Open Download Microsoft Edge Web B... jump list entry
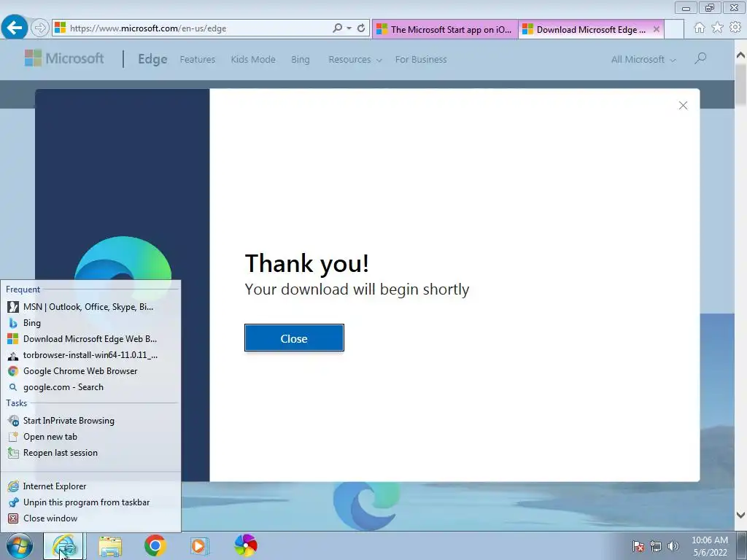Viewport: 747px width, 560px height. [x=90, y=339]
